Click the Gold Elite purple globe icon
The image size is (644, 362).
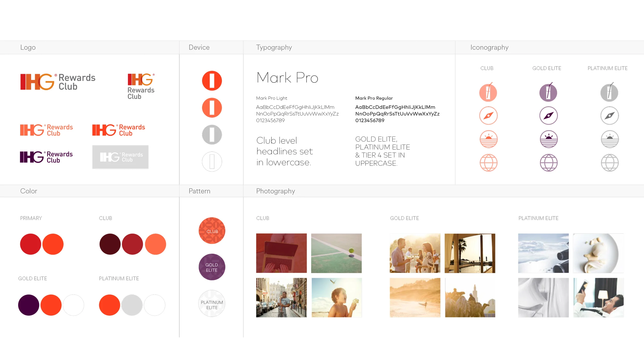pyautogui.click(x=549, y=163)
